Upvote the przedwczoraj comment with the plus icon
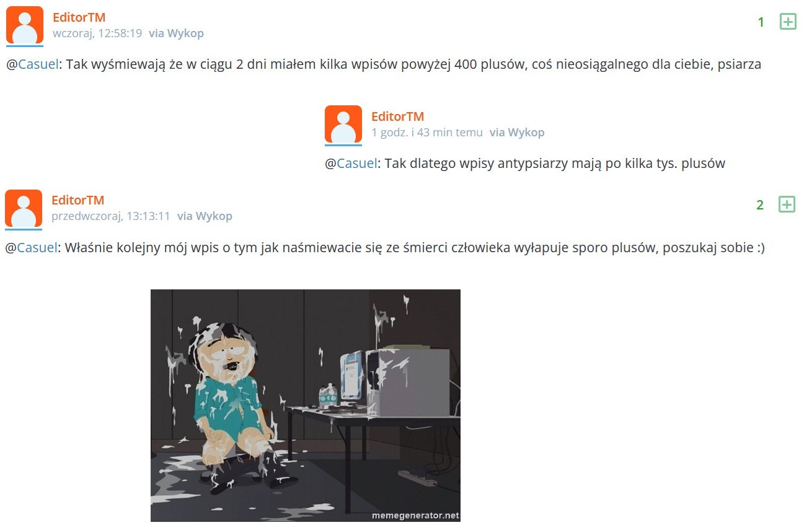Screen dimensions: 812x523 coord(787,204)
